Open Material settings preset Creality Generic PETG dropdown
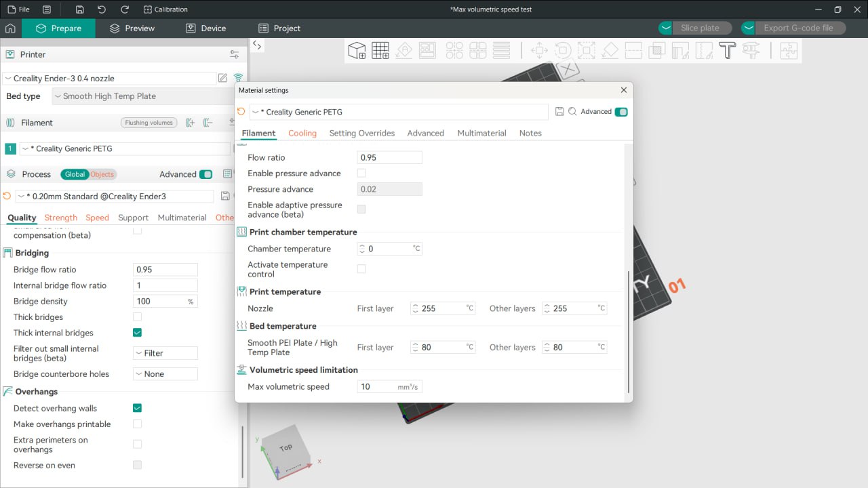 [399, 112]
